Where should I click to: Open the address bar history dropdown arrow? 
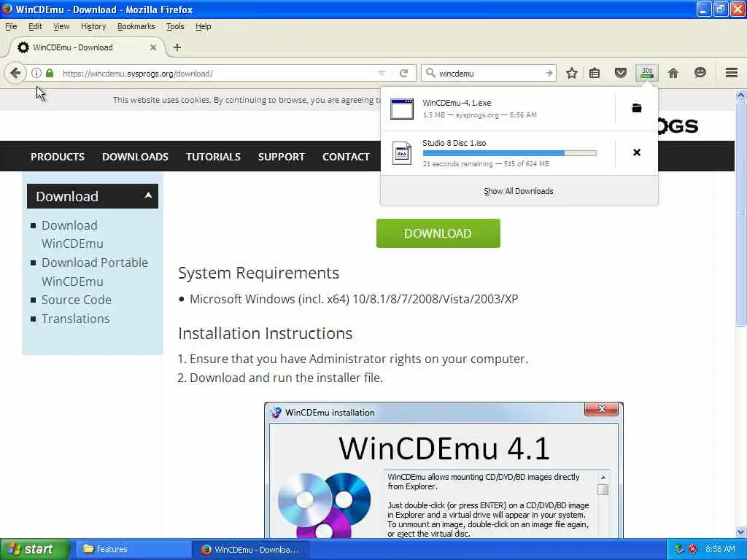(382, 74)
